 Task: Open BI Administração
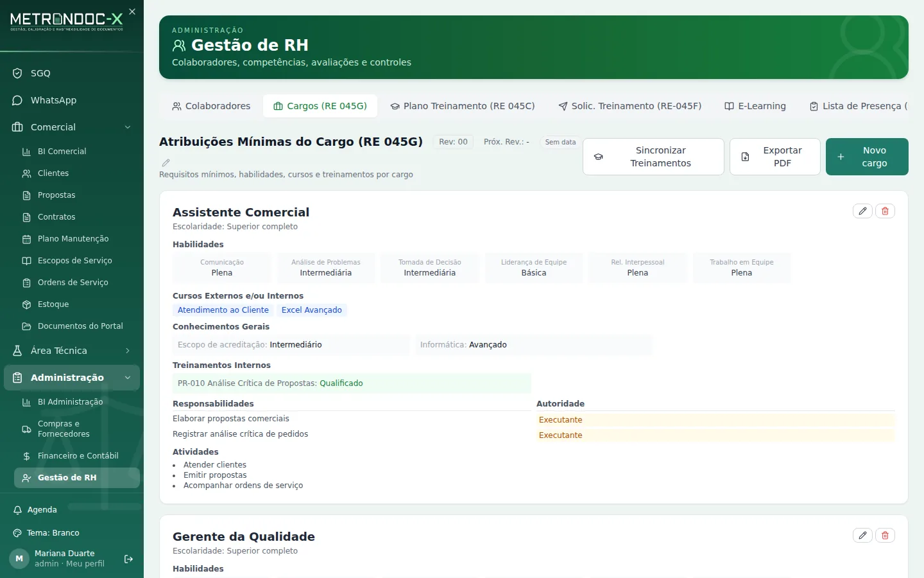coord(77,402)
